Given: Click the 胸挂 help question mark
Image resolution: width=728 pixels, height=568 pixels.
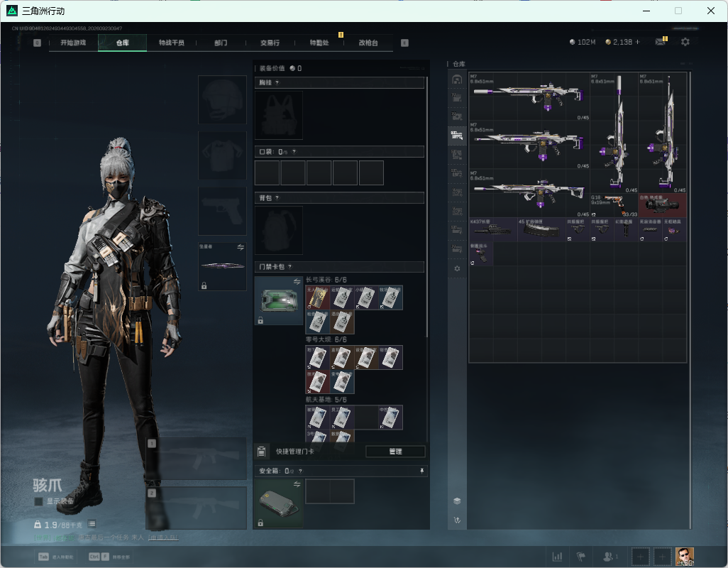Looking at the screenshot, I should (277, 82).
